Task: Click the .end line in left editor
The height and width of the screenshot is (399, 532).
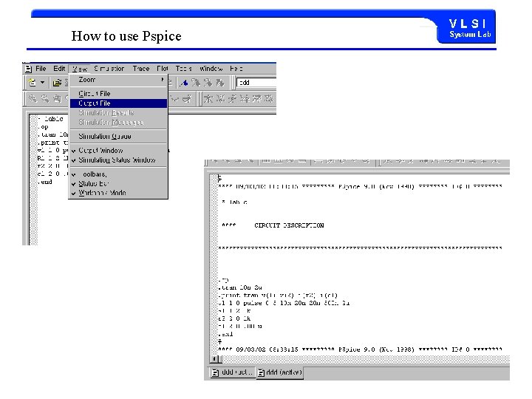Action: pyautogui.click(x=45, y=182)
